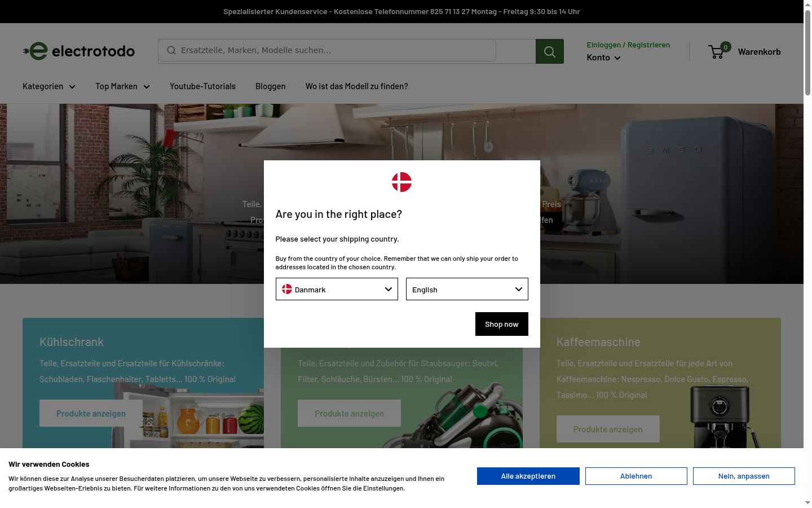This screenshot has width=812, height=508.
Task: Open the Danmark country dropdown
Action: 337,289
